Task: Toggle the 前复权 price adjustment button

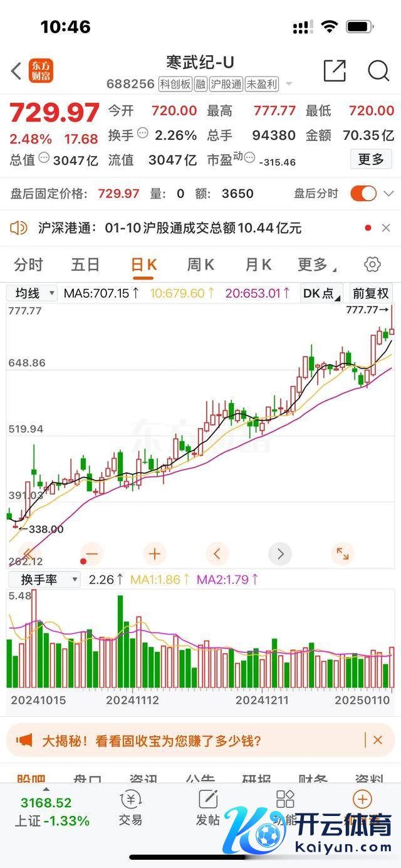Action: pos(370,293)
